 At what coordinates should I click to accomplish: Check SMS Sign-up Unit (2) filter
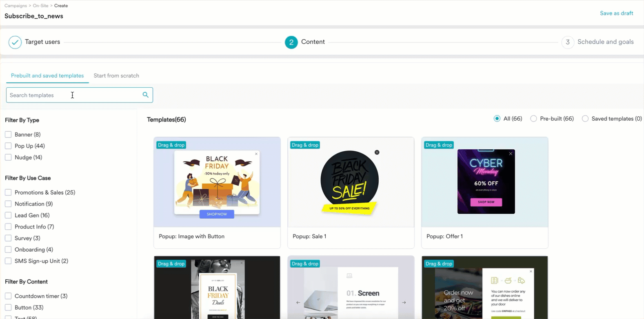click(x=8, y=261)
